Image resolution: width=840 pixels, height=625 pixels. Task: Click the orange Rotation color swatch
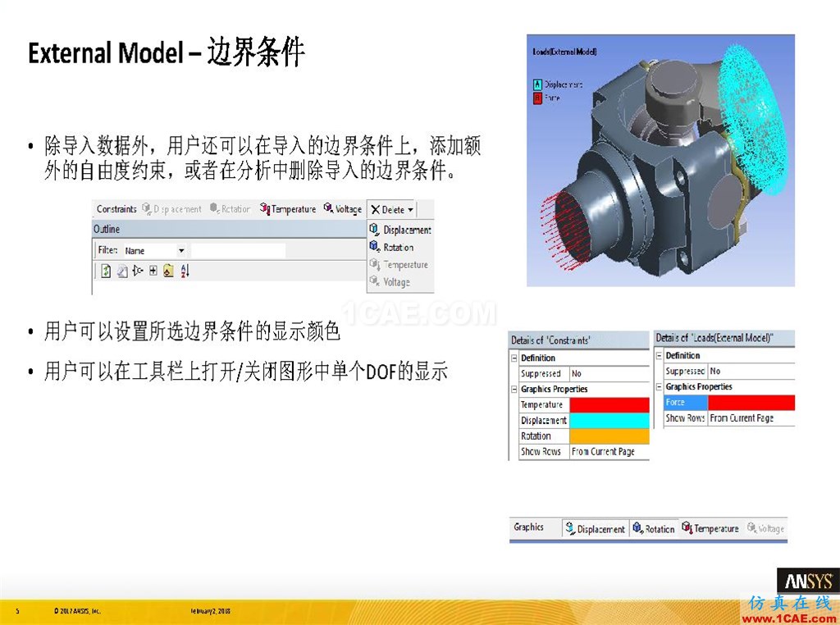click(x=609, y=436)
